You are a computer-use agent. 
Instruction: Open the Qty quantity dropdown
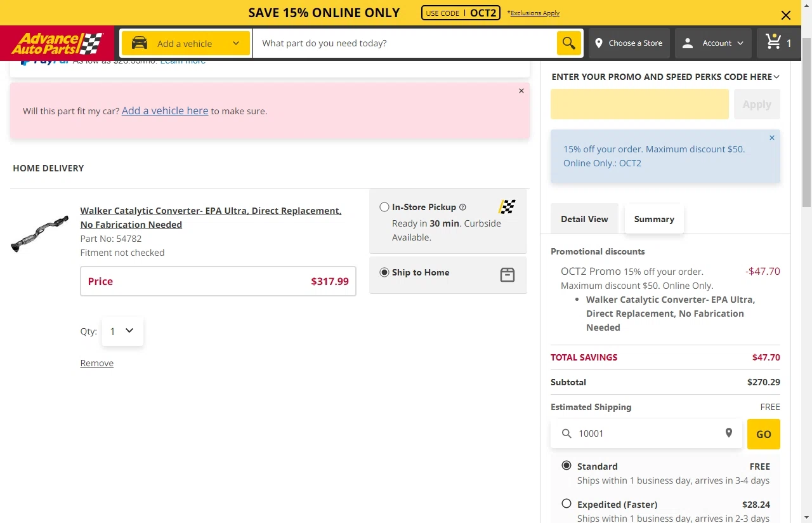(122, 331)
